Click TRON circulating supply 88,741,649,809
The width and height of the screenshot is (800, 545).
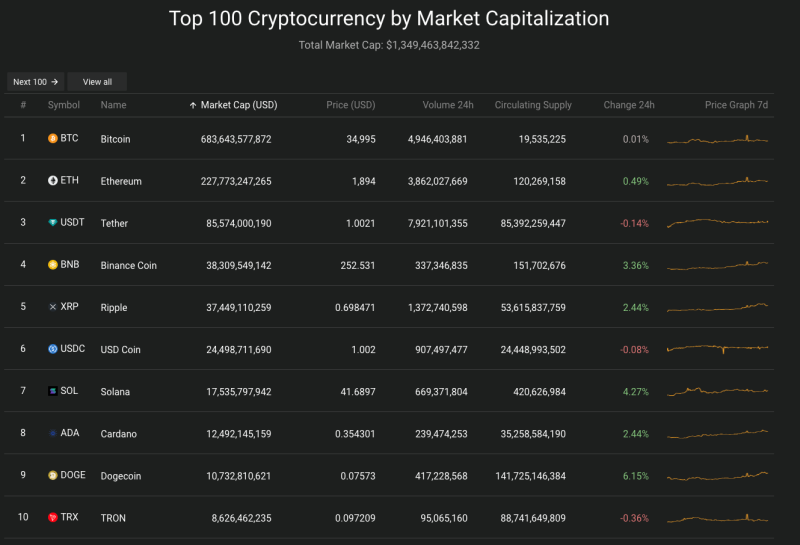click(x=533, y=518)
